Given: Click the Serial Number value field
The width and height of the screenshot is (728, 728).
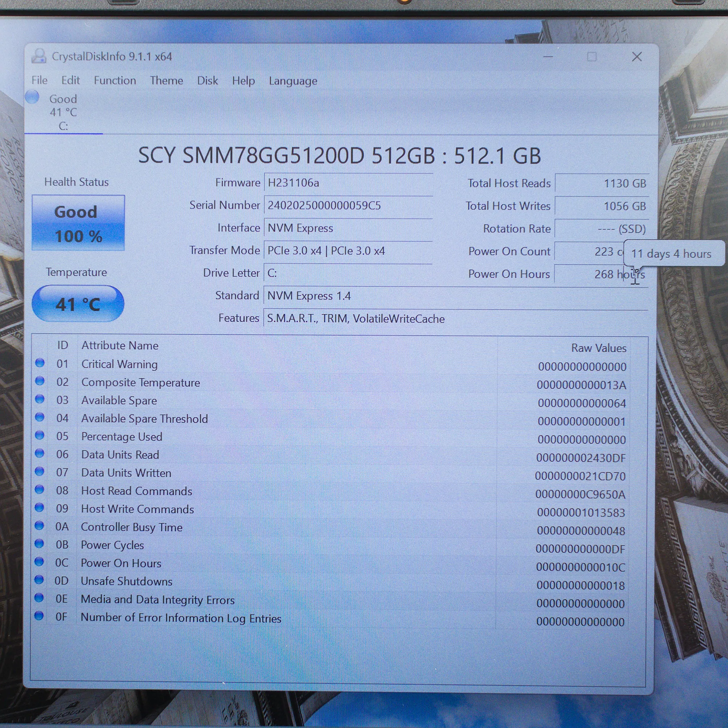Looking at the screenshot, I should 347,206.
